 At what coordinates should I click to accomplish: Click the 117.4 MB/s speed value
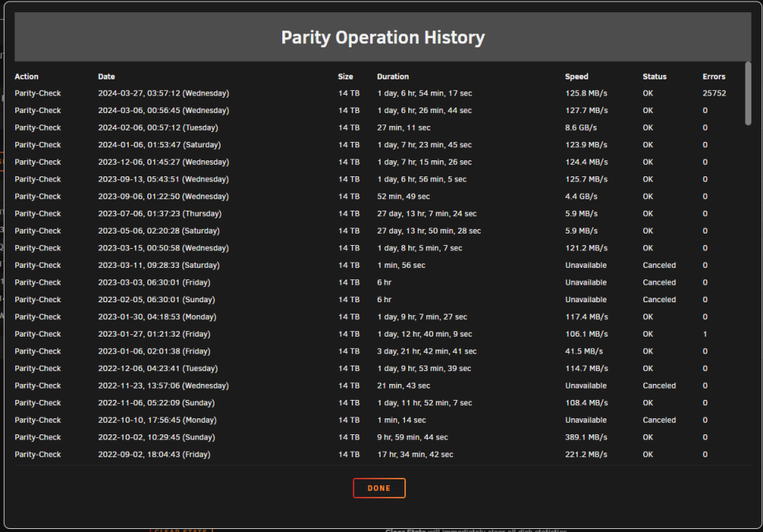pyautogui.click(x=586, y=317)
